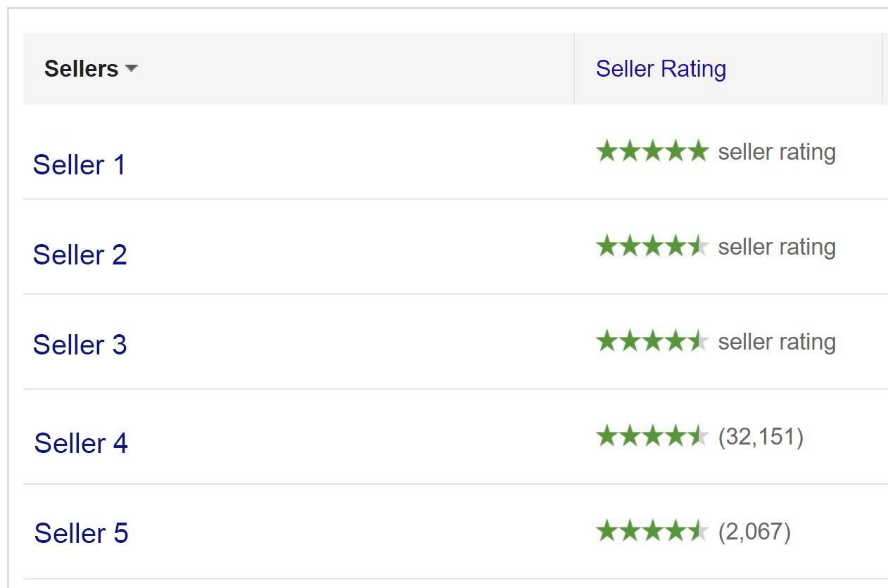Click the seller rating label beside Seller 1
The height and width of the screenshot is (588, 888).
[775, 151]
